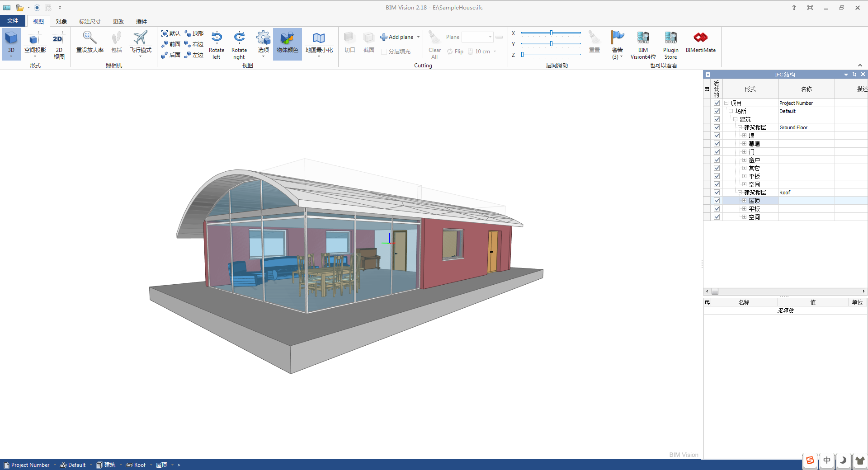Uncheck the Ground Floor visibility checkbox
The image size is (868, 470).
(x=717, y=127)
